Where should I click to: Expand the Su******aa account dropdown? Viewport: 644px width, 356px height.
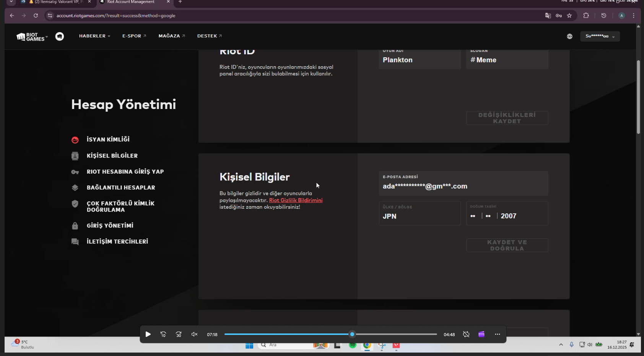[x=600, y=36]
